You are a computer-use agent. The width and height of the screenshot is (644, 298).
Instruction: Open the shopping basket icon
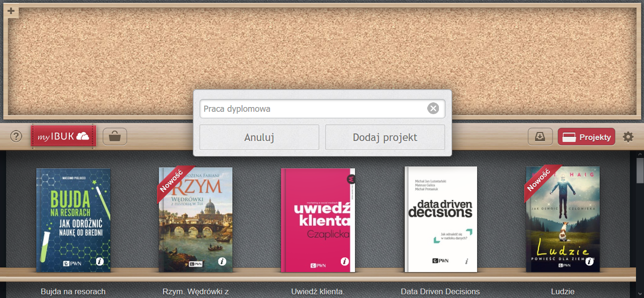pos(115,137)
